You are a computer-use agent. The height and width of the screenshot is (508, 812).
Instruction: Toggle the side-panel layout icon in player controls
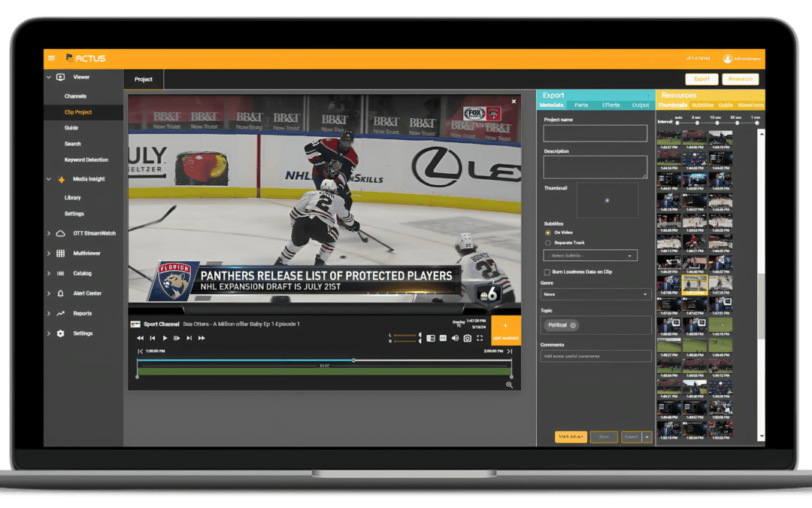[430, 338]
